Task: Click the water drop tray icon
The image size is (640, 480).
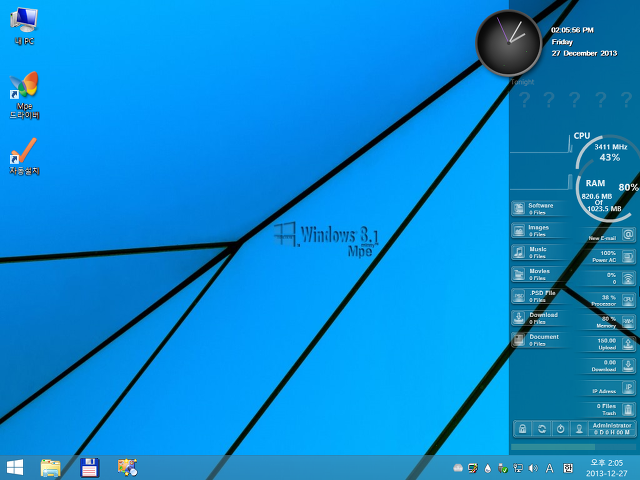Action: click(x=488, y=468)
